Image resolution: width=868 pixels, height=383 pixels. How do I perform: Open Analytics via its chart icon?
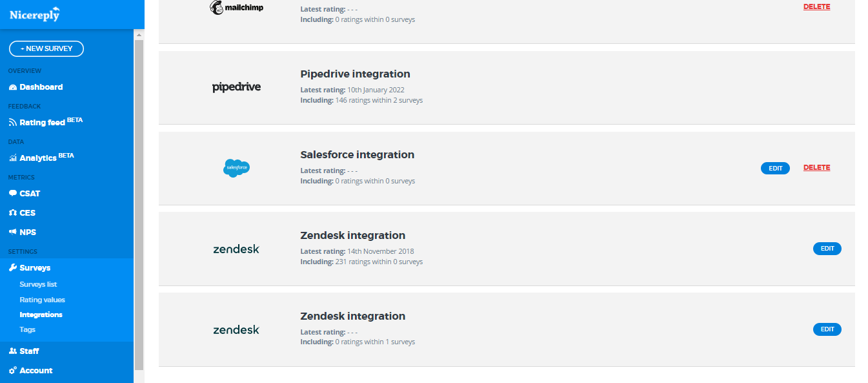click(13, 158)
